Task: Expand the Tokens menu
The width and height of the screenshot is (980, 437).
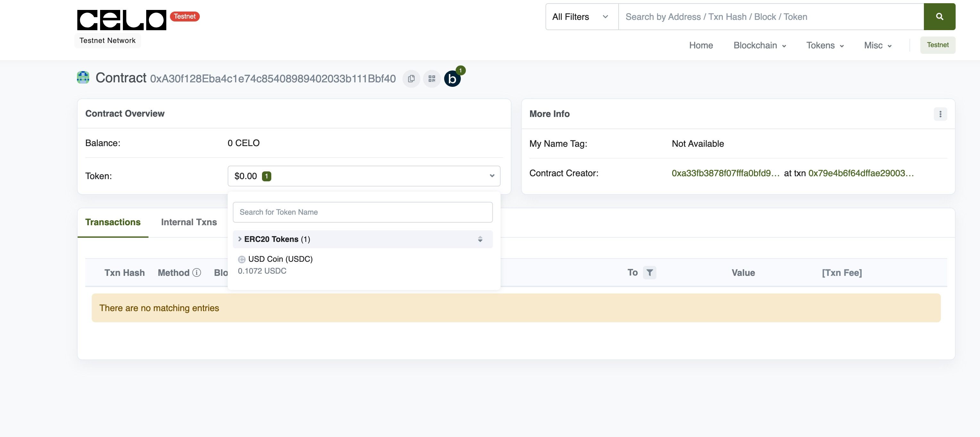Action: [825, 45]
